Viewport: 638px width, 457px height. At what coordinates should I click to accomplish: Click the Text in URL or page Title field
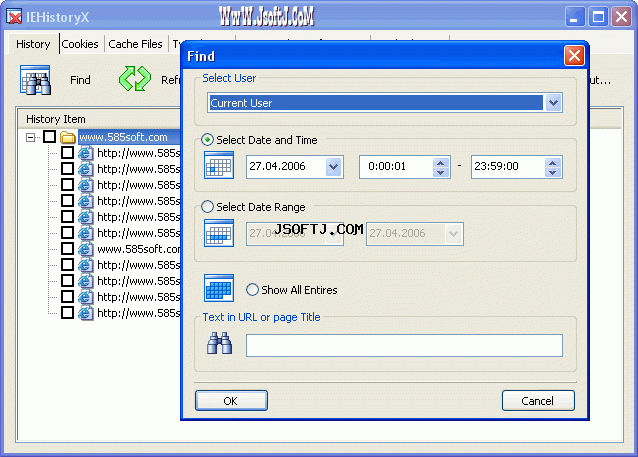coord(404,345)
